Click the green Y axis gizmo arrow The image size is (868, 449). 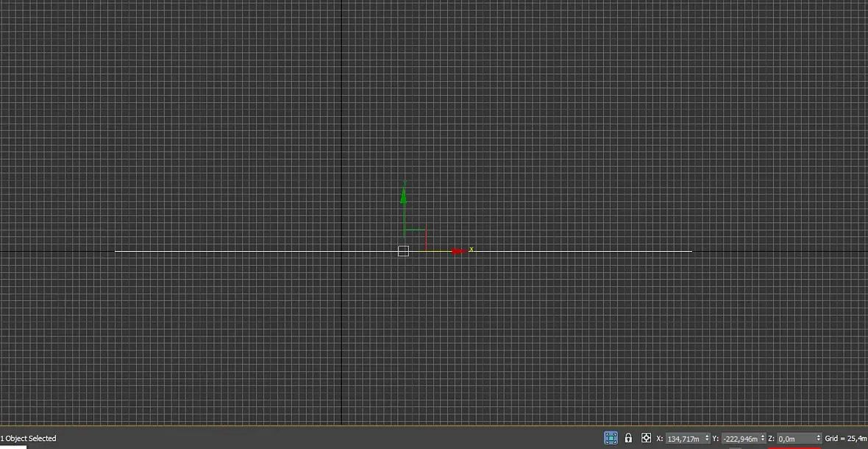404,196
